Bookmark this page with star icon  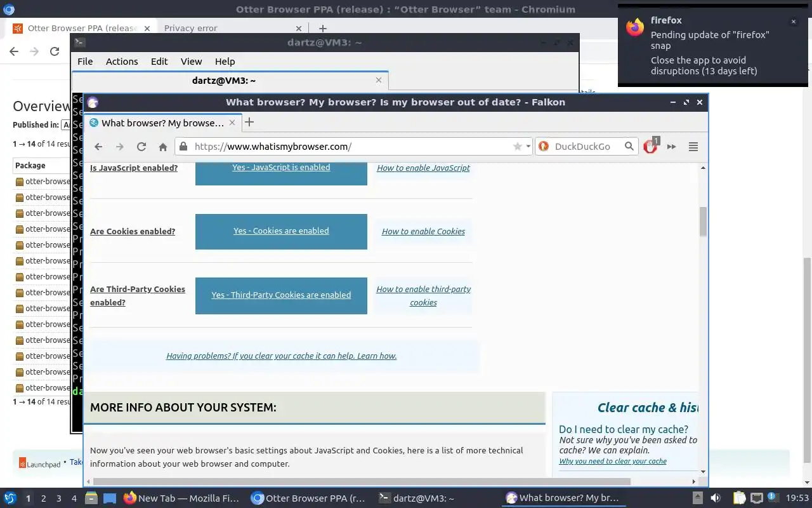click(x=518, y=147)
